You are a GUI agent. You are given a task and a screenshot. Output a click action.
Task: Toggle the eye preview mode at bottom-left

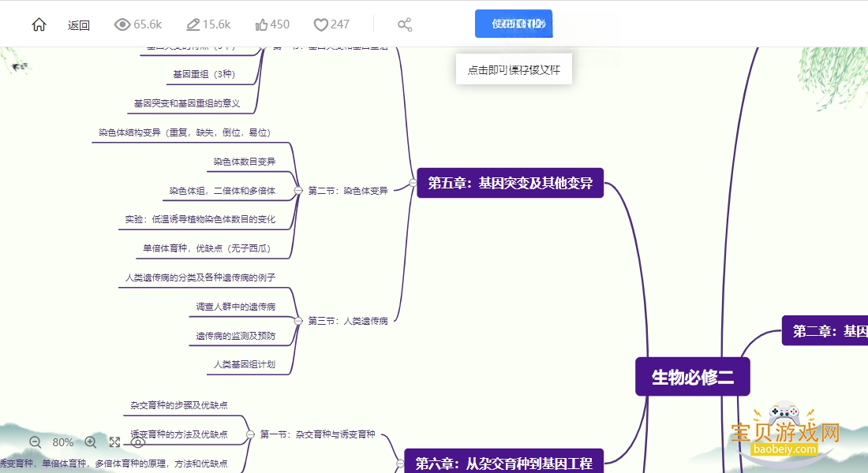(138, 442)
